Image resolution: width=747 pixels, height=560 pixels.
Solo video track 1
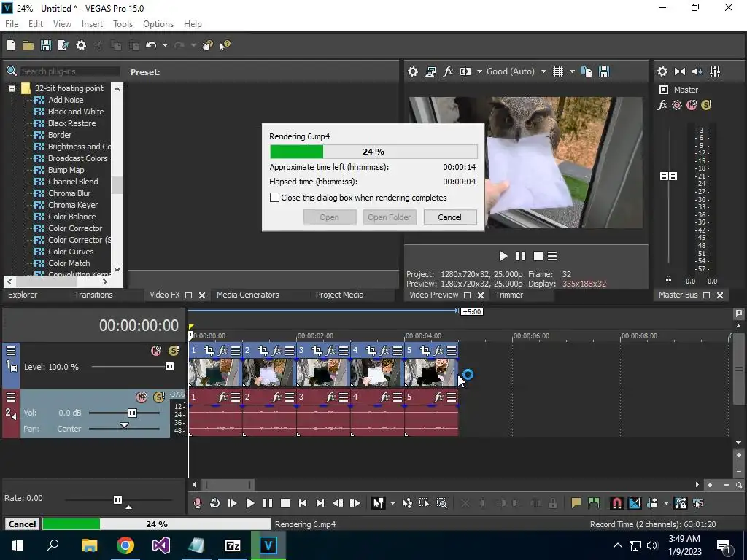(173, 351)
